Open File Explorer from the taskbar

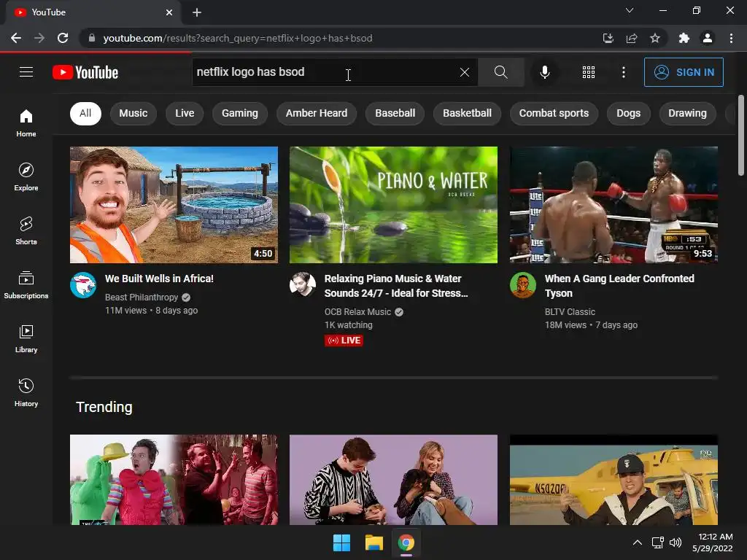pyautogui.click(x=374, y=542)
